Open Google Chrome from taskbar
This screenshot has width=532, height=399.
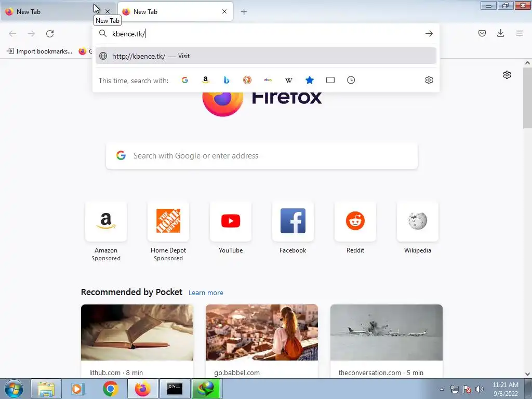coord(110,389)
